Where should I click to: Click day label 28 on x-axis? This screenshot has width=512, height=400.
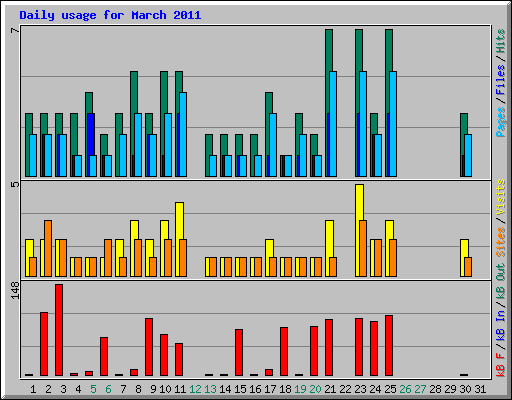[435, 389]
